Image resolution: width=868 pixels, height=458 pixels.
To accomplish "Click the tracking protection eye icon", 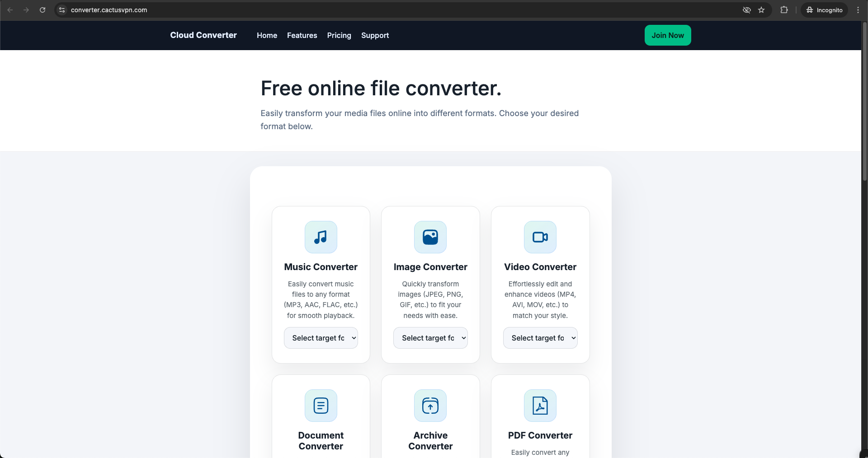I will click(746, 10).
